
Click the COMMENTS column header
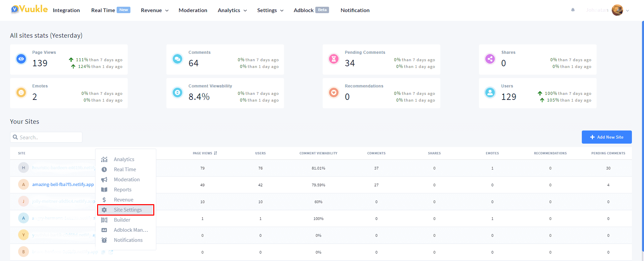pos(376,153)
